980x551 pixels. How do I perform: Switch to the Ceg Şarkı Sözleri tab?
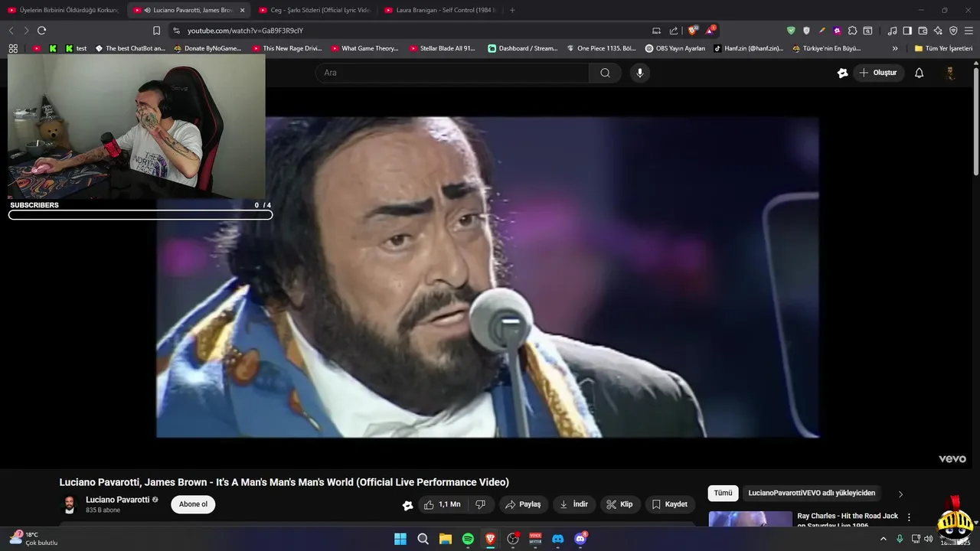click(315, 10)
